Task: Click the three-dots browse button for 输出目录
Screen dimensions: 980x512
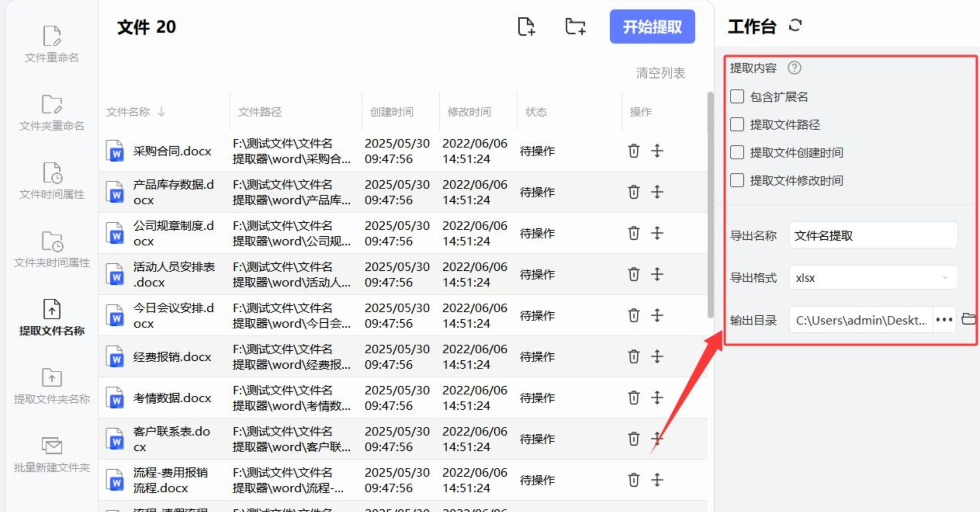Action: (x=944, y=320)
